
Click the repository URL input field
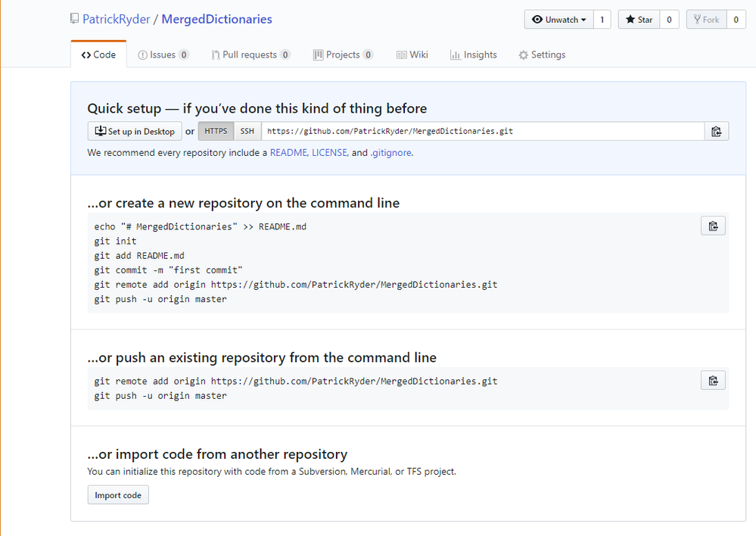coord(483,131)
